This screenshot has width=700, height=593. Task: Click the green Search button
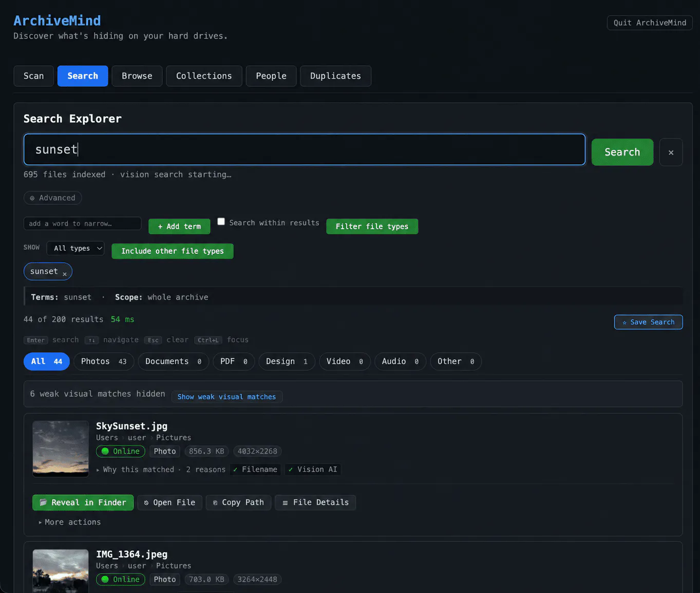tap(622, 152)
